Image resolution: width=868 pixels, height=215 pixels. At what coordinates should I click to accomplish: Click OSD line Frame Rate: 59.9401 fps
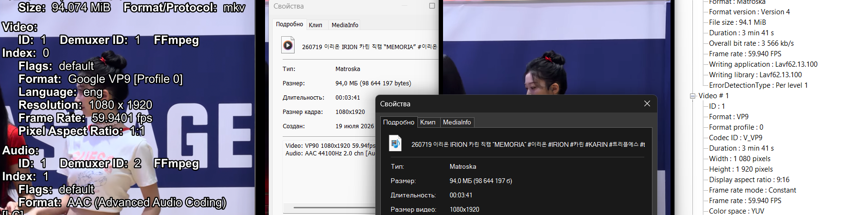coord(85,118)
